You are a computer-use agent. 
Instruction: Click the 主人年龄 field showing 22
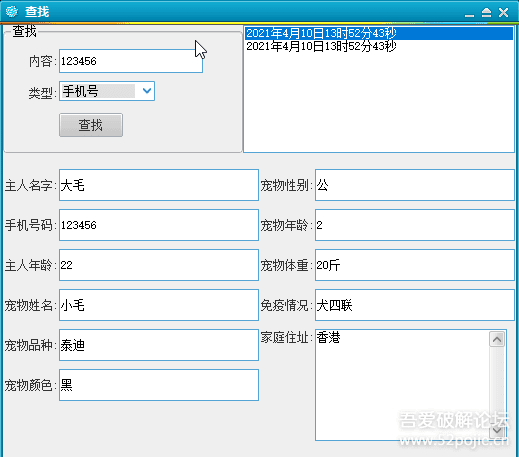coord(159,265)
